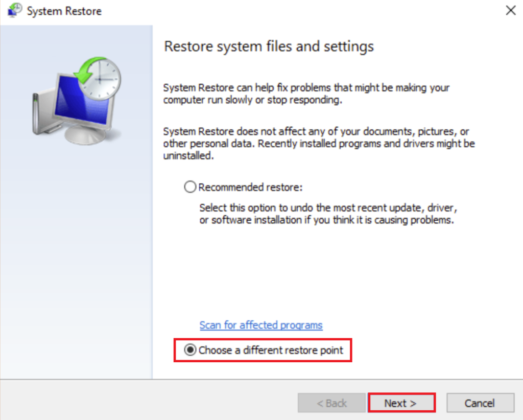Click the disabled Back button

click(x=331, y=403)
